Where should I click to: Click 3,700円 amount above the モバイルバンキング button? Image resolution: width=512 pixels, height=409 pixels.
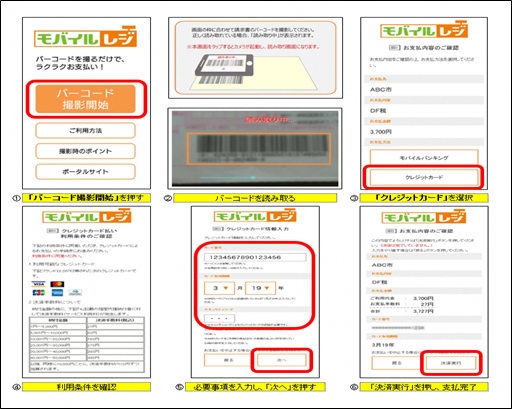(381, 132)
